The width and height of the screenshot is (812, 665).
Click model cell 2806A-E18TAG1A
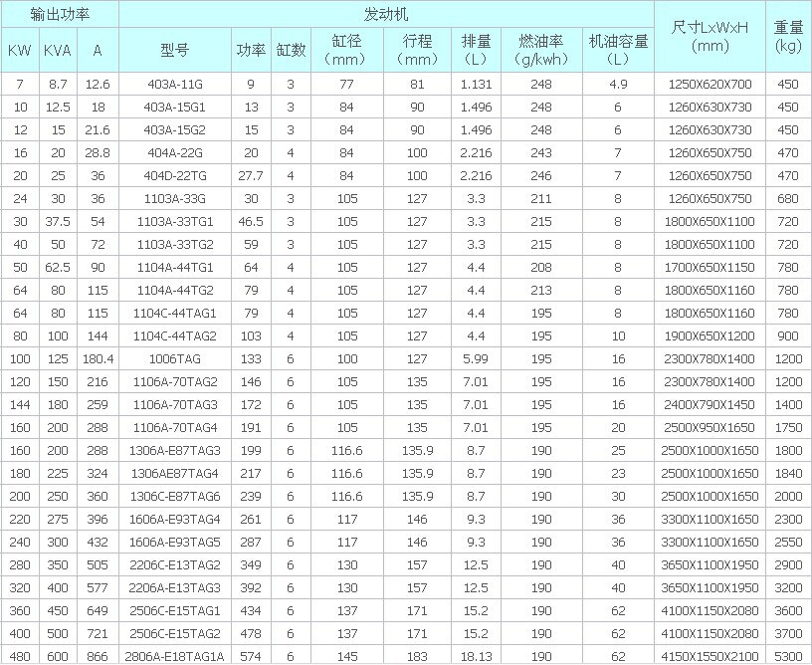point(175,656)
